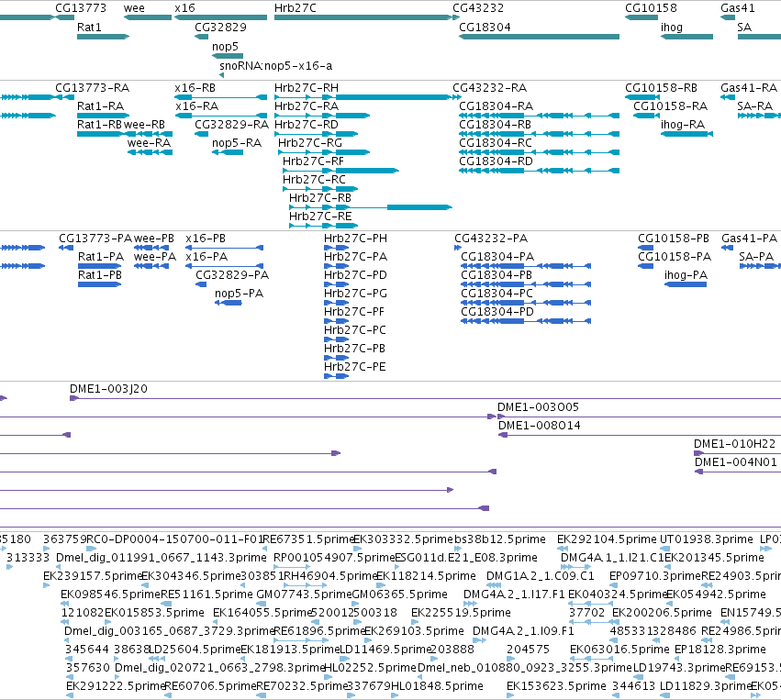Select the ihog gene label
The width and height of the screenshot is (781, 700).
pos(672,28)
